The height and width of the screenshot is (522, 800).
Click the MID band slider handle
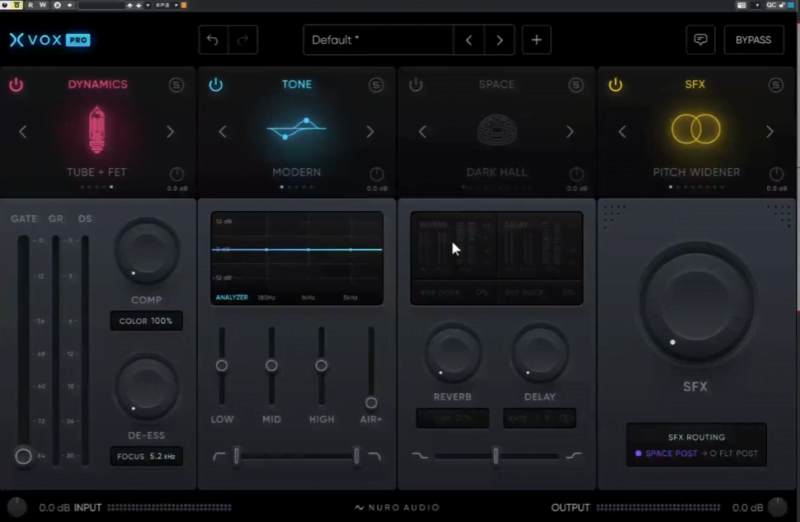coord(271,365)
